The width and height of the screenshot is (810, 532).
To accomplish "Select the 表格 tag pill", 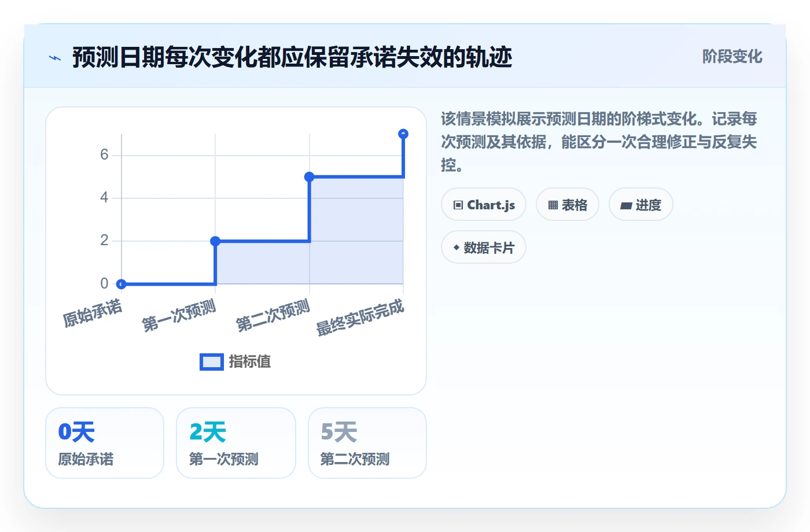I will (x=568, y=205).
